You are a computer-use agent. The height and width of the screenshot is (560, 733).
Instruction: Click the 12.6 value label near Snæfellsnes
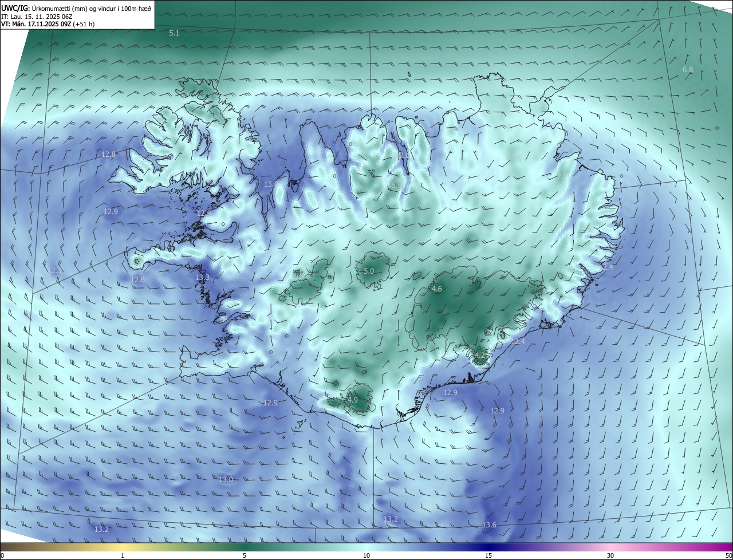137,279
